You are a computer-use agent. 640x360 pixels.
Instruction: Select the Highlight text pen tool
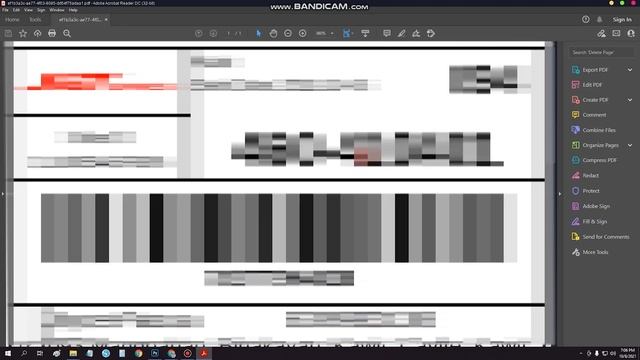pos(402,33)
